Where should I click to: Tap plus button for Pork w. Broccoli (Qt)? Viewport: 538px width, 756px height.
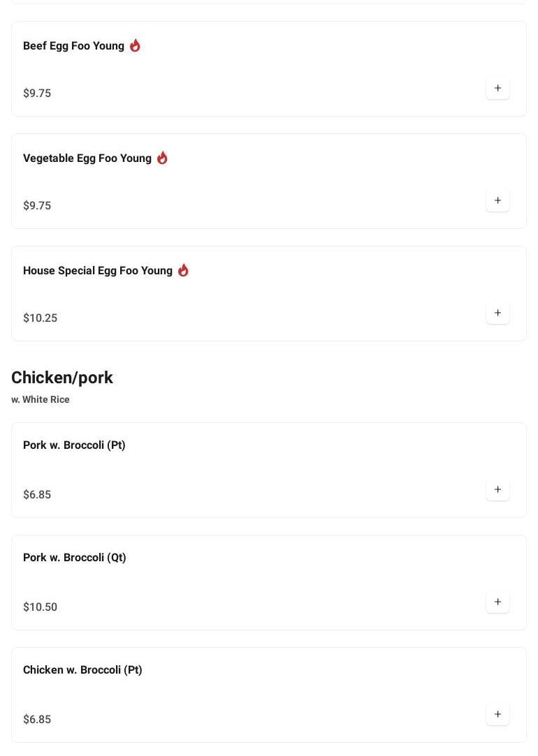(497, 602)
